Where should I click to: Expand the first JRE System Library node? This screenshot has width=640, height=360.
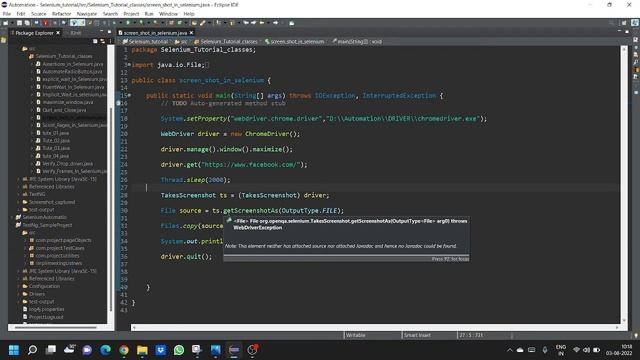click(x=18, y=179)
